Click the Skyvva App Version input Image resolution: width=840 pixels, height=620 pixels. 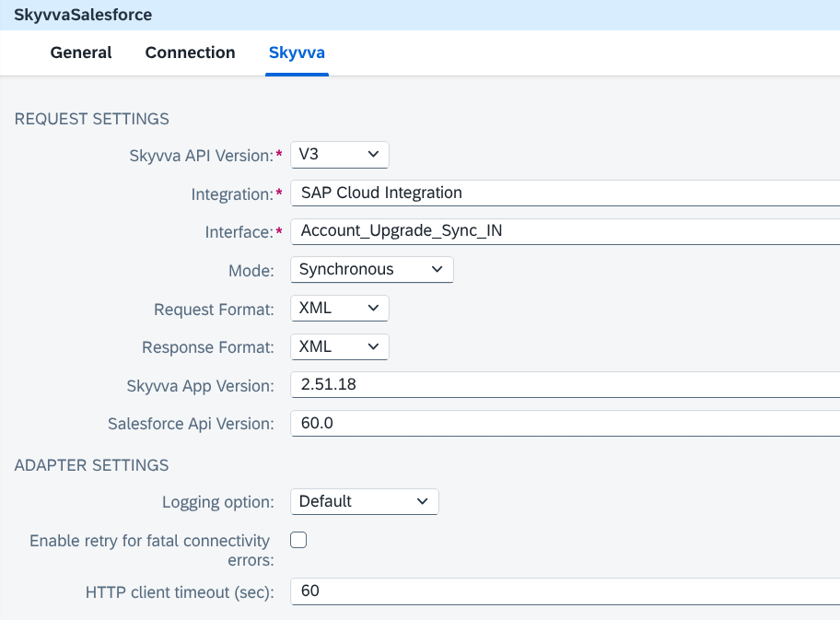(x=566, y=385)
